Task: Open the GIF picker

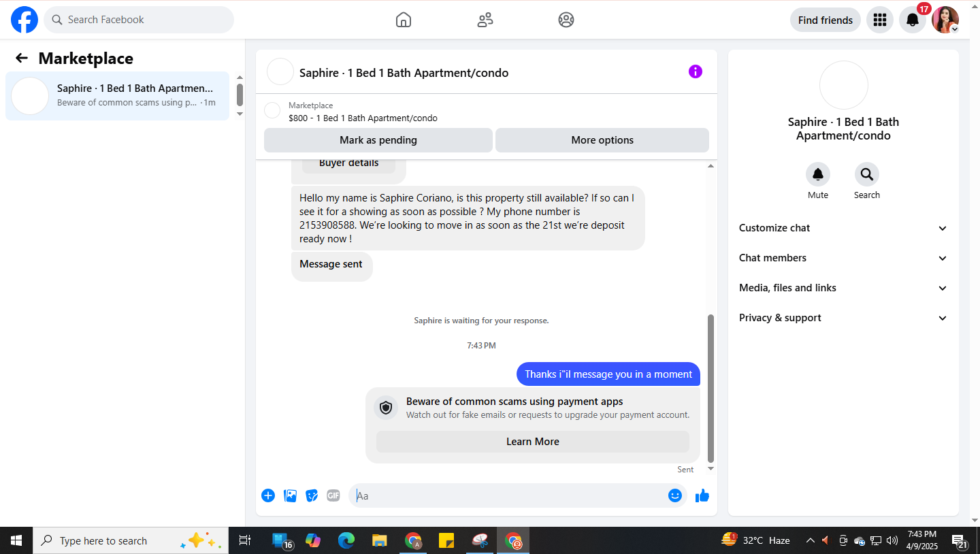Action: coord(333,495)
